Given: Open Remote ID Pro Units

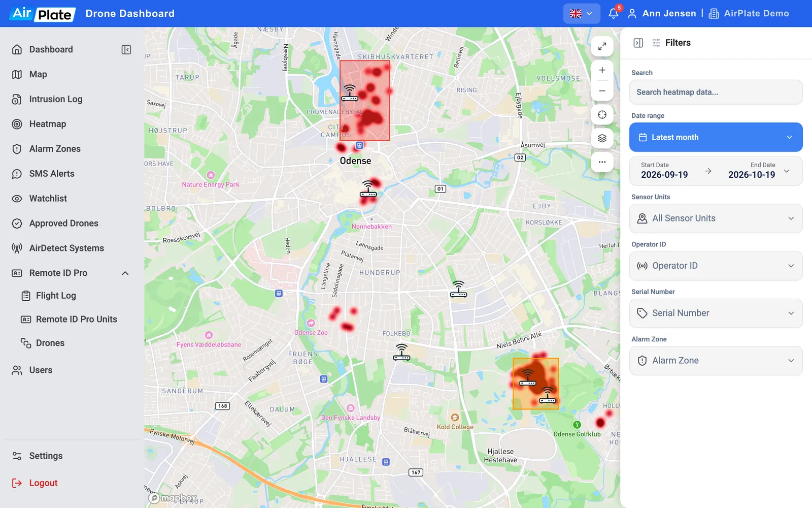Looking at the screenshot, I should [x=77, y=320].
